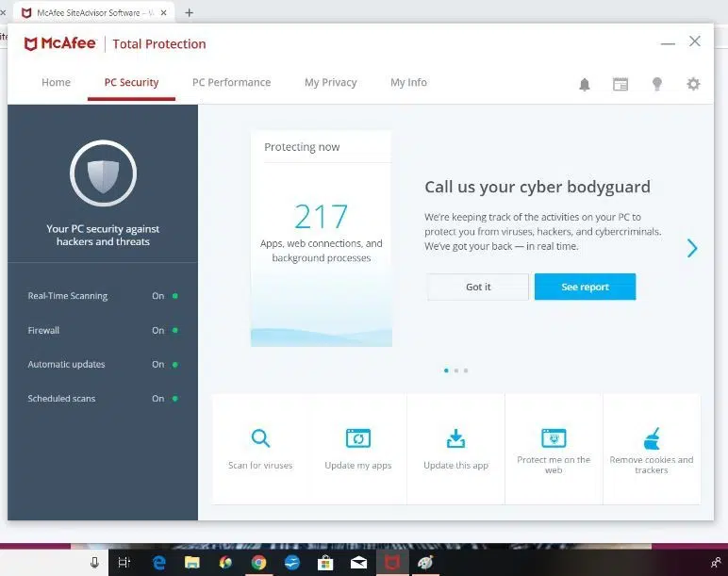Select the third carousel dot
Image resolution: width=728 pixels, height=576 pixels.
coord(466,370)
